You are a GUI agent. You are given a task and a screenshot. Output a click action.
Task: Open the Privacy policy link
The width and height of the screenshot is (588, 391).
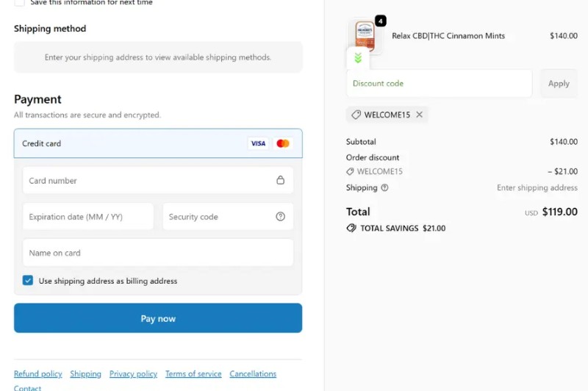pos(133,374)
